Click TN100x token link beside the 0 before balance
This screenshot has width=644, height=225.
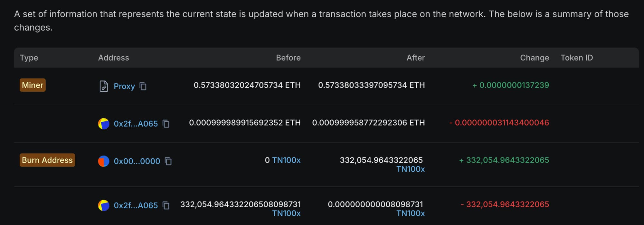[x=286, y=160]
